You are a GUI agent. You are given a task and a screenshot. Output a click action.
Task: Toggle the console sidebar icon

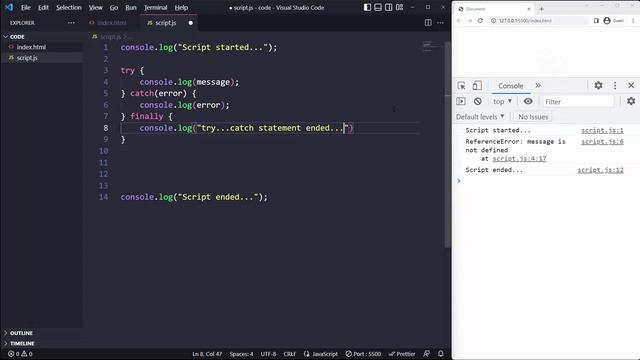[x=461, y=101]
